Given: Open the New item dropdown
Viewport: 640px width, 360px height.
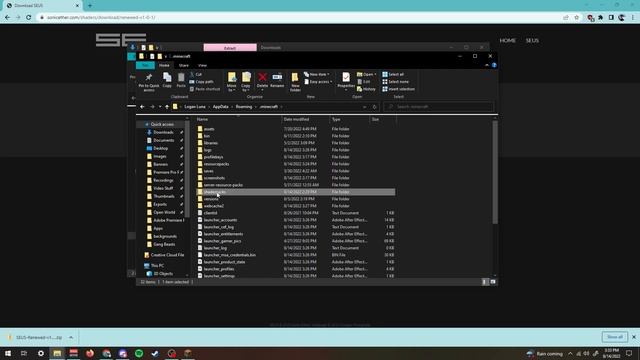Looking at the screenshot, I should click(x=317, y=75).
